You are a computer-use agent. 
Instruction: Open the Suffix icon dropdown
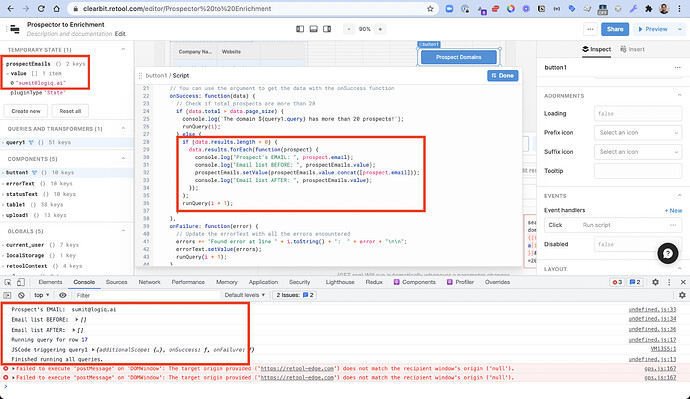coord(638,152)
